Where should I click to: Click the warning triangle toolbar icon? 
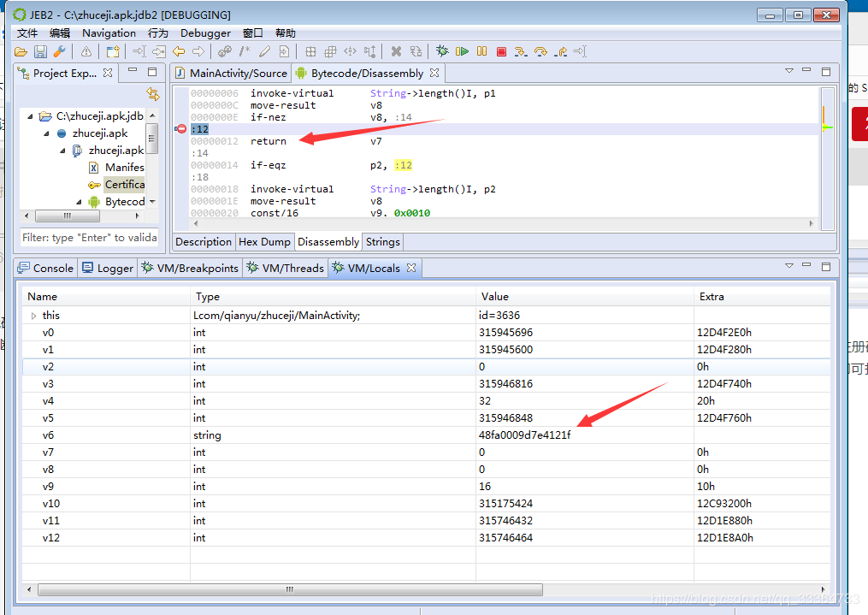click(x=86, y=52)
